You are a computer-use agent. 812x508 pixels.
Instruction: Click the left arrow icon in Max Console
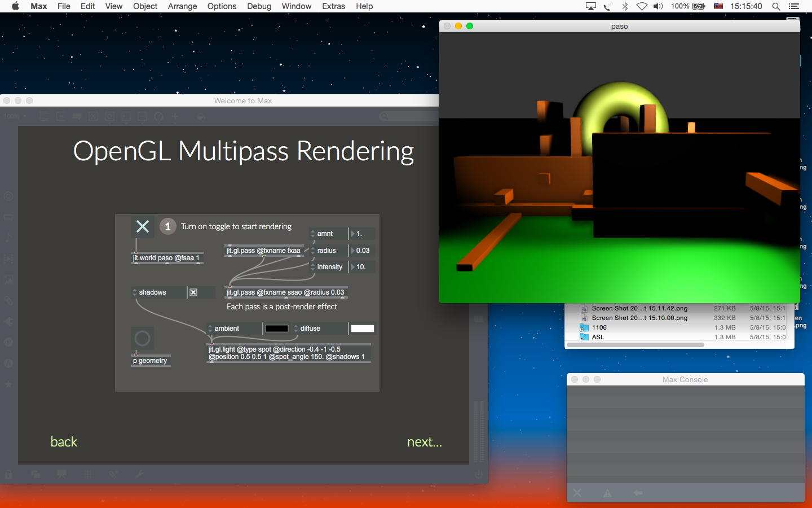pos(638,493)
